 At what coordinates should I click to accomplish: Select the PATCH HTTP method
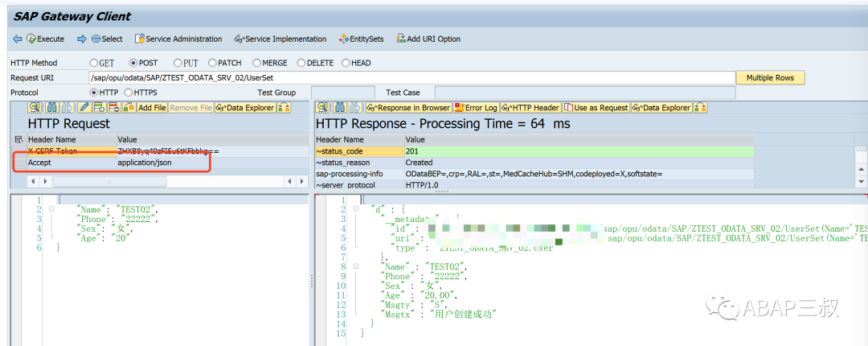click(x=212, y=63)
